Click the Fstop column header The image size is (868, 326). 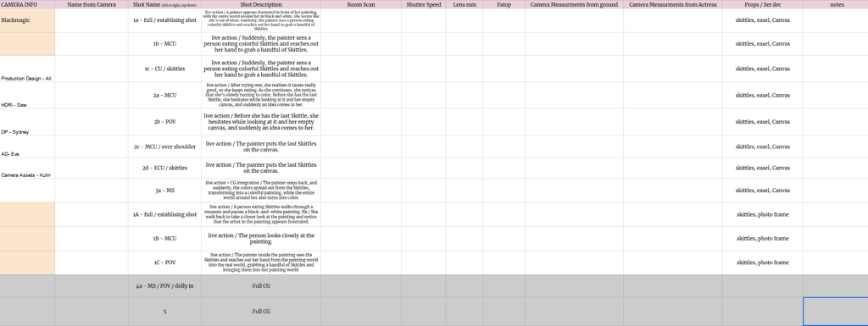coord(504,4)
